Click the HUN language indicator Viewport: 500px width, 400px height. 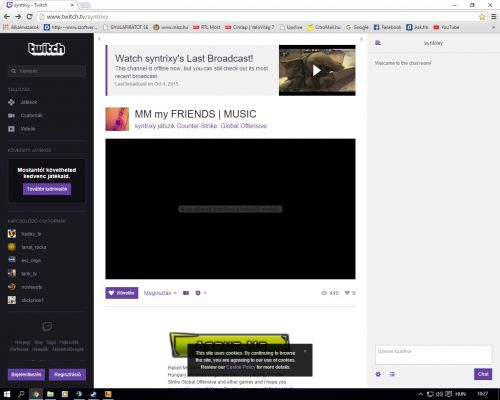[460, 394]
